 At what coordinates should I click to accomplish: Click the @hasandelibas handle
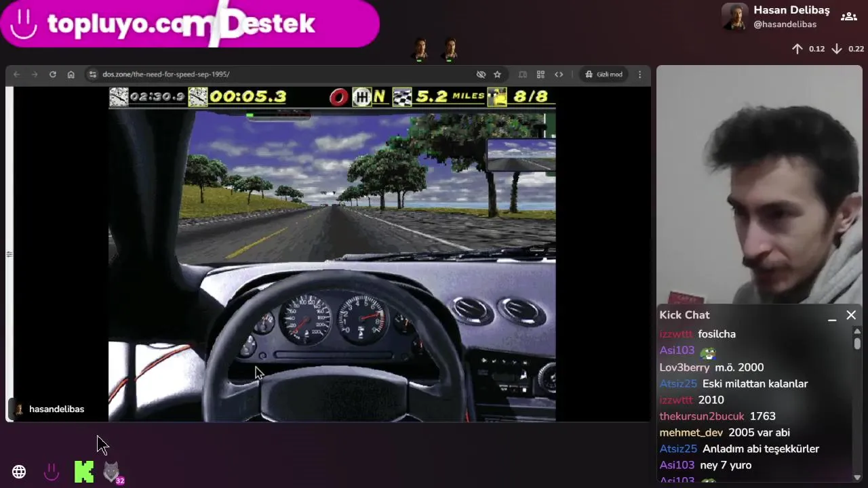point(785,24)
